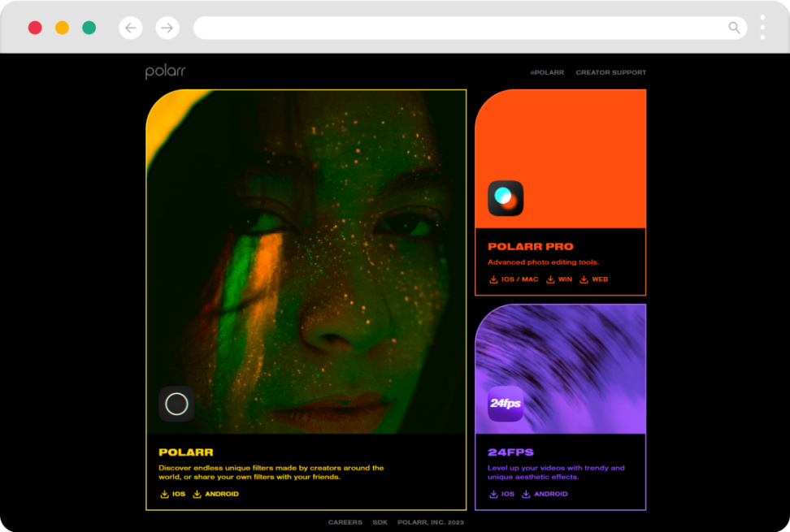The image size is (790, 532).
Task: Click 'Discover endless unique filters' description
Action: 271,473
